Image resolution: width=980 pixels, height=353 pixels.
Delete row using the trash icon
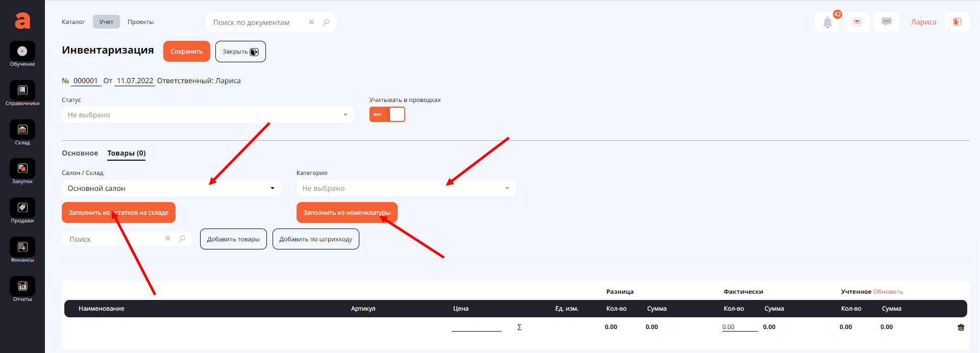pyautogui.click(x=961, y=327)
